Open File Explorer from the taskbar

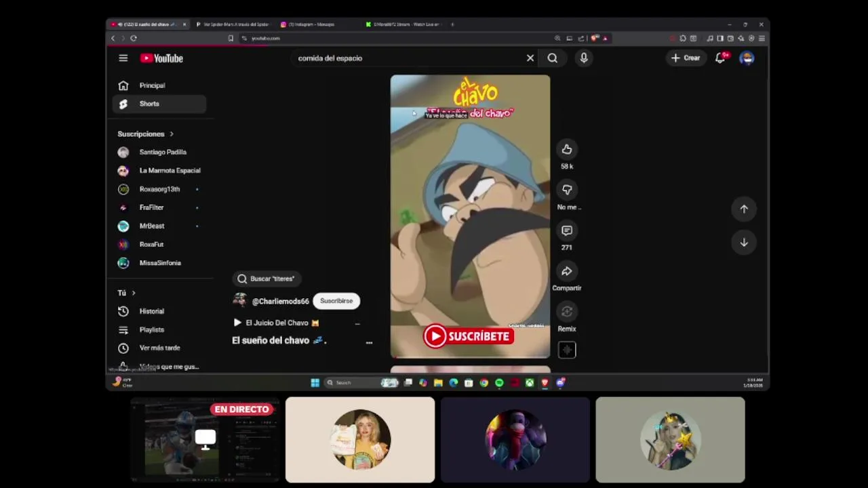point(438,383)
